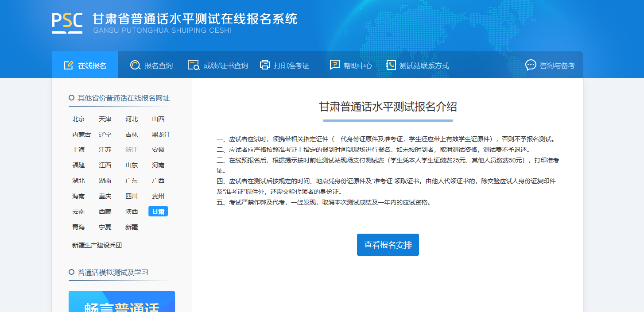Select the 广东 province link
This screenshot has width=644, height=312.
coord(132,181)
